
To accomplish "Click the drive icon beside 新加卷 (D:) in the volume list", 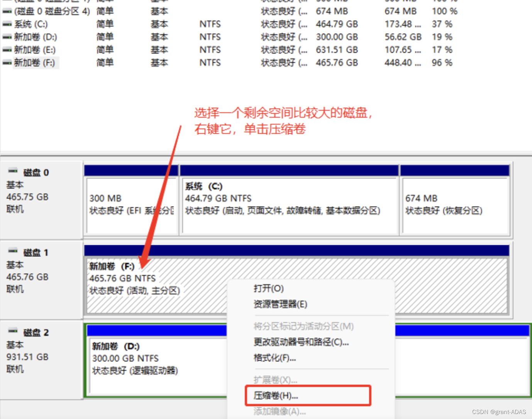I will (x=7, y=37).
